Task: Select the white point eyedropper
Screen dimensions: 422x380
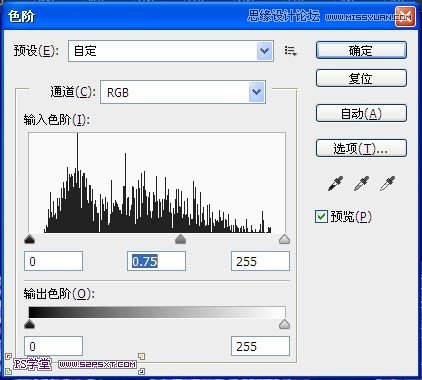Action: 387,184
